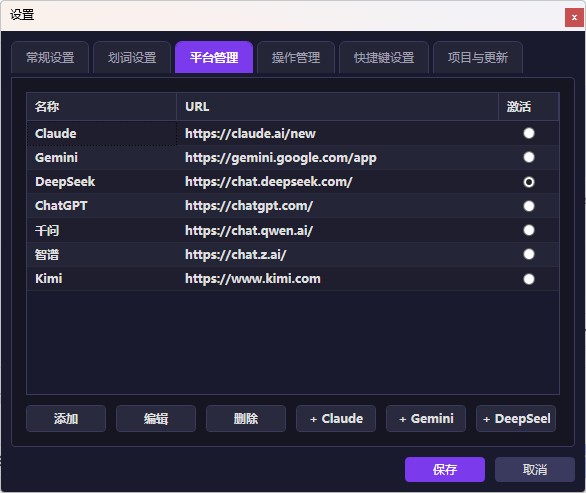Activate the Claude platform radio button
586x493 pixels.
[x=528, y=133]
